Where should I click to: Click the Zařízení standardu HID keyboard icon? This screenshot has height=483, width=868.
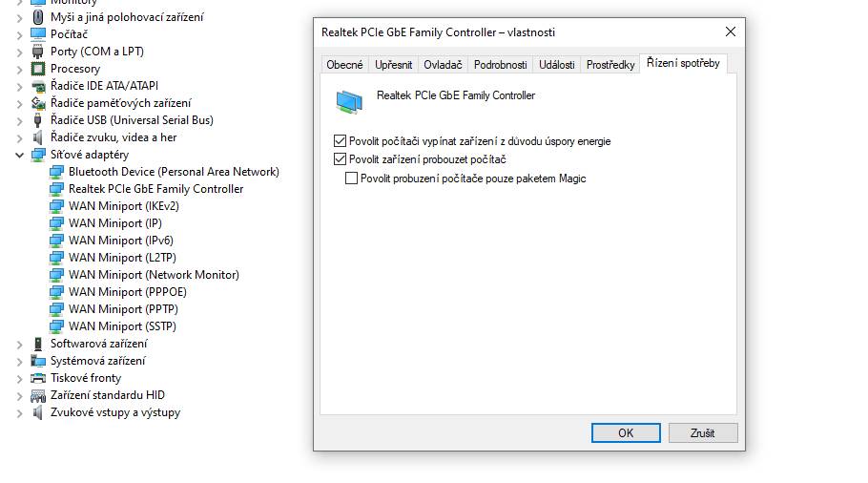[x=37, y=395]
